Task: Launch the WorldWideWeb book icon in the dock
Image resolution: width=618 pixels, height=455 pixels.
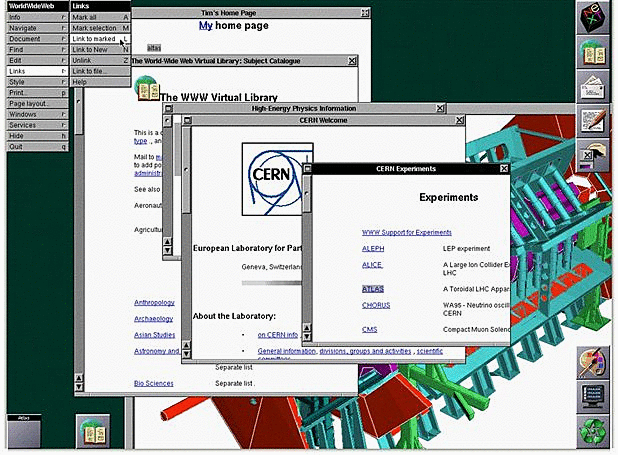Action: tap(593, 53)
